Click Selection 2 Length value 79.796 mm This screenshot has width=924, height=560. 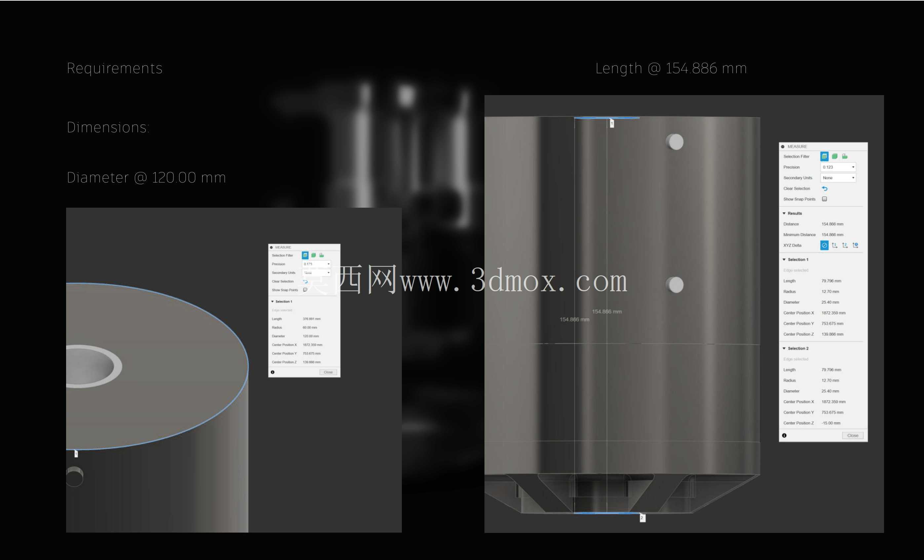pyautogui.click(x=831, y=370)
